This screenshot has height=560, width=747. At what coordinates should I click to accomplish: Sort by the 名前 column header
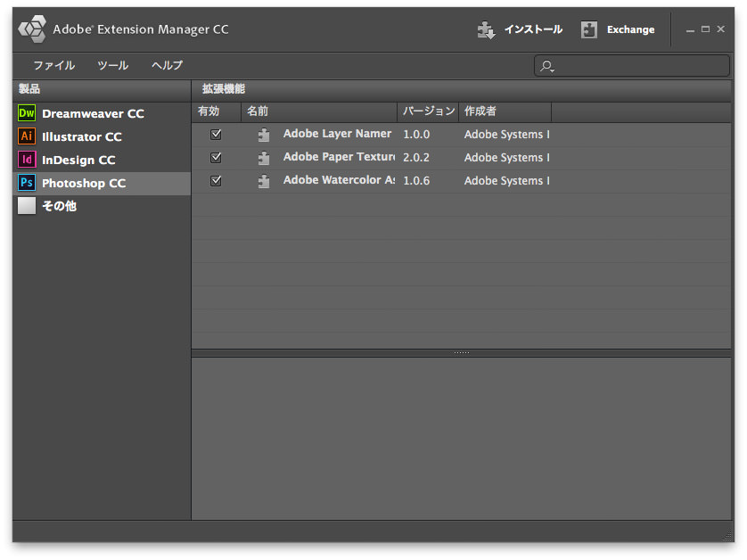319,111
